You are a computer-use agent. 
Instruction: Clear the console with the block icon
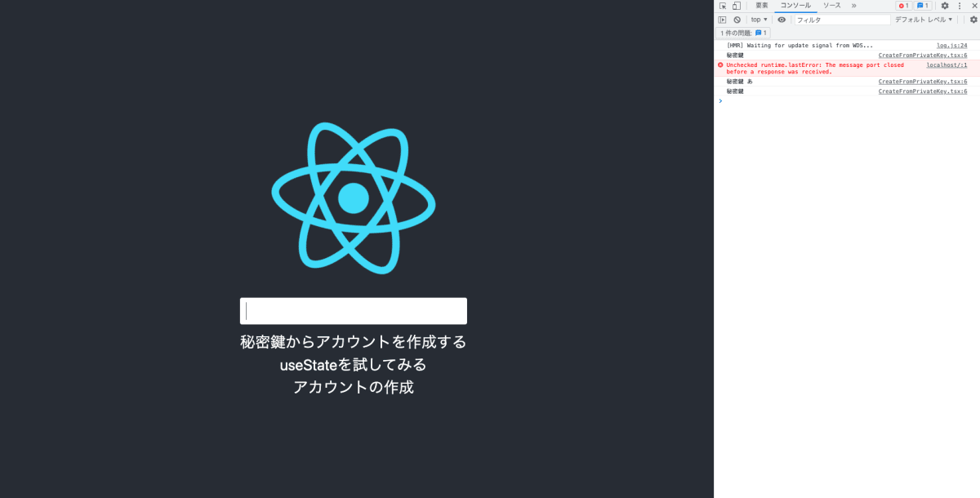(737, 20)
